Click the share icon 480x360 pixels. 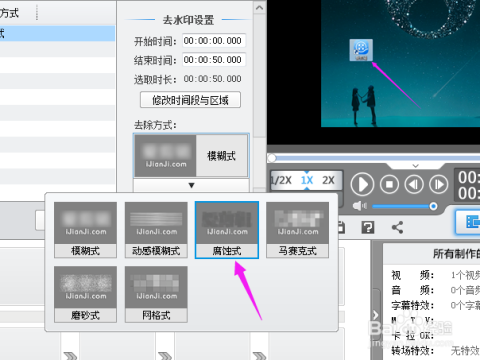coord(397,228)
